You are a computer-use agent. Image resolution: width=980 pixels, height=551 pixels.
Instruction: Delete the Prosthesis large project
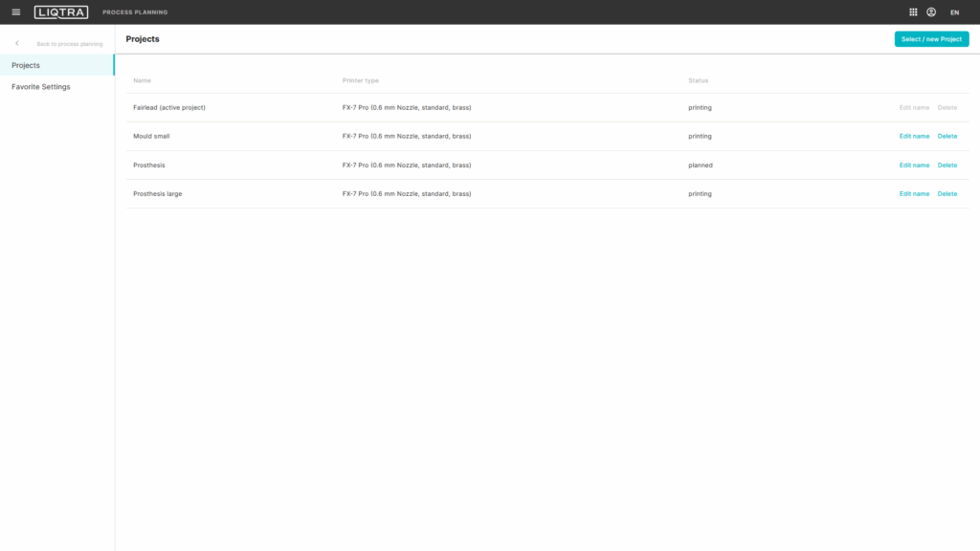(x=947, y=194)
